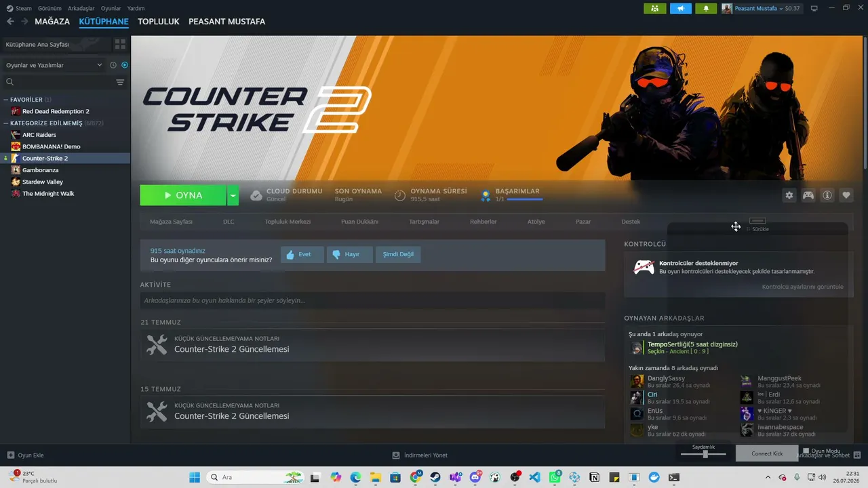Open Counter-Strike 2 settings gear

(x=789, y=195)
